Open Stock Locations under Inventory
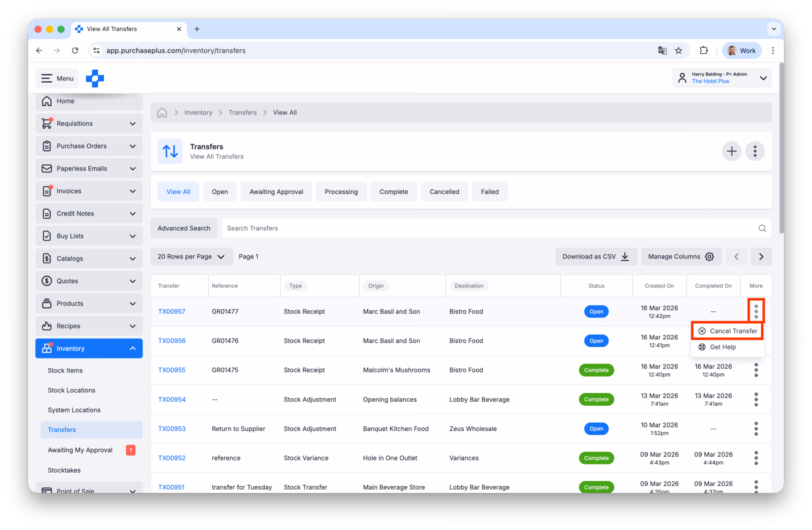 71,390
